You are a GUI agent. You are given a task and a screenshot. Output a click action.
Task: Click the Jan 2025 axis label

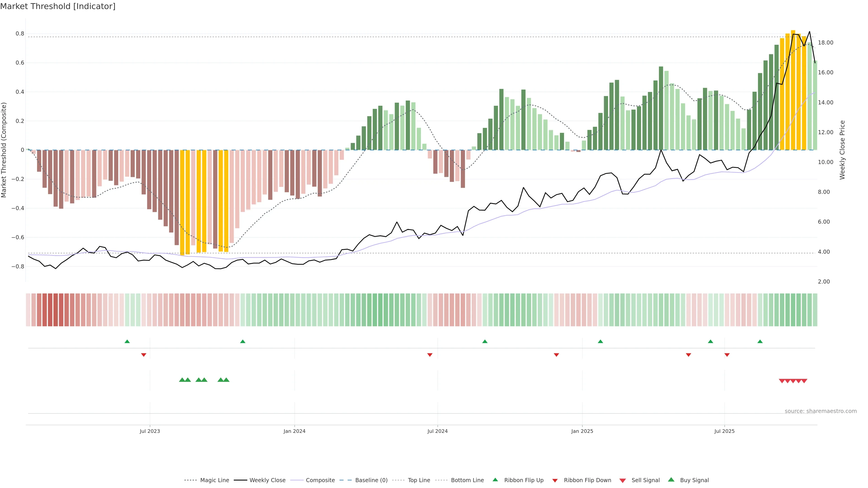(582, 431)
